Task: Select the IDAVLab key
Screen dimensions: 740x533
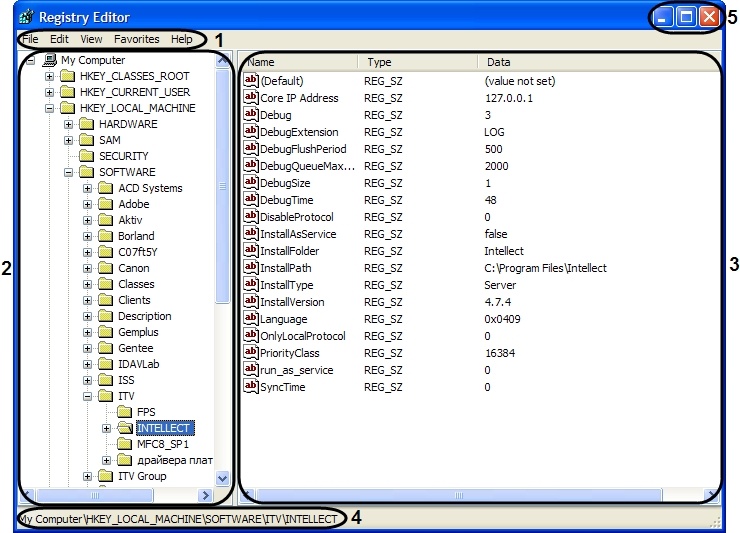Action: tap(139, 364)
